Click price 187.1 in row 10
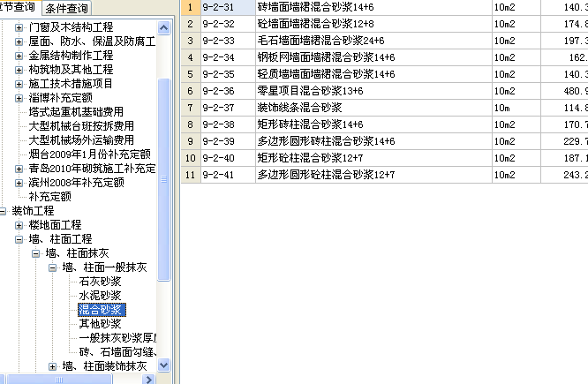Screen dimensions: 588x384 pyautogui.click(x=564, y=158)
